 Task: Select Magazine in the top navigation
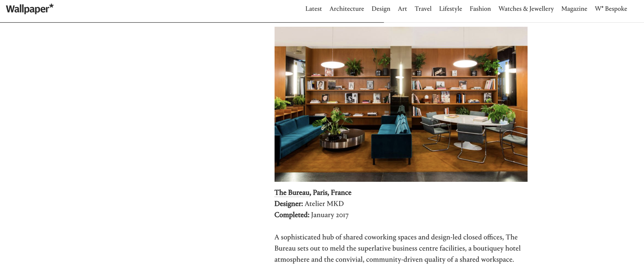tap(574, 9)
